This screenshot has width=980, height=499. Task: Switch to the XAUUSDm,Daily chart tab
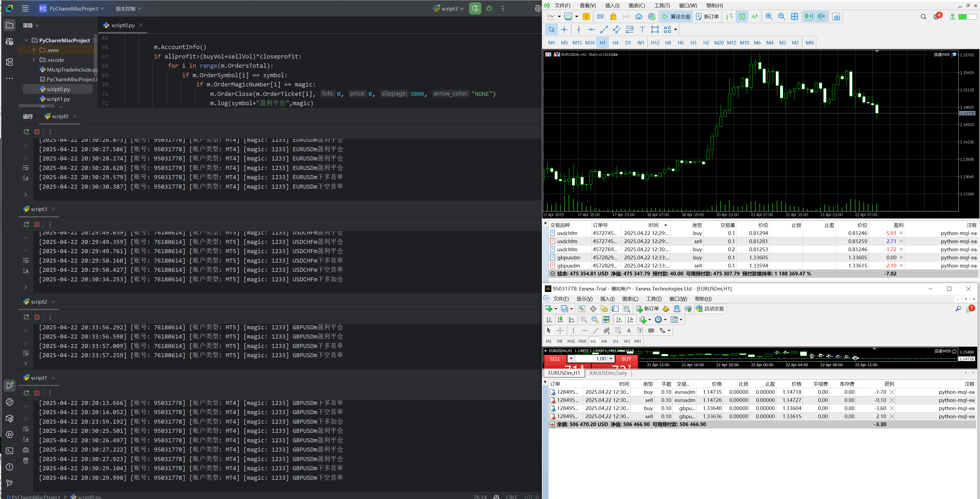[608, 373]
